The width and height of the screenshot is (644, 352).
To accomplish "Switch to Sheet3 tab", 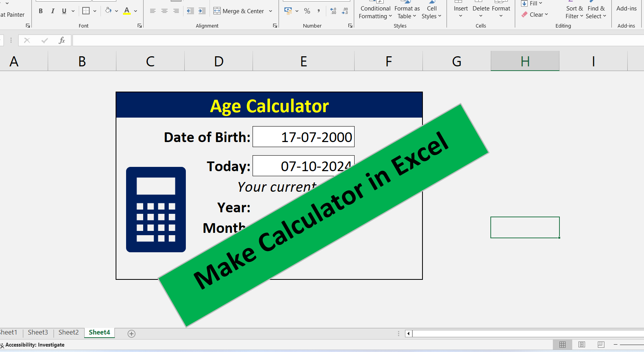I will coord(38,333).
